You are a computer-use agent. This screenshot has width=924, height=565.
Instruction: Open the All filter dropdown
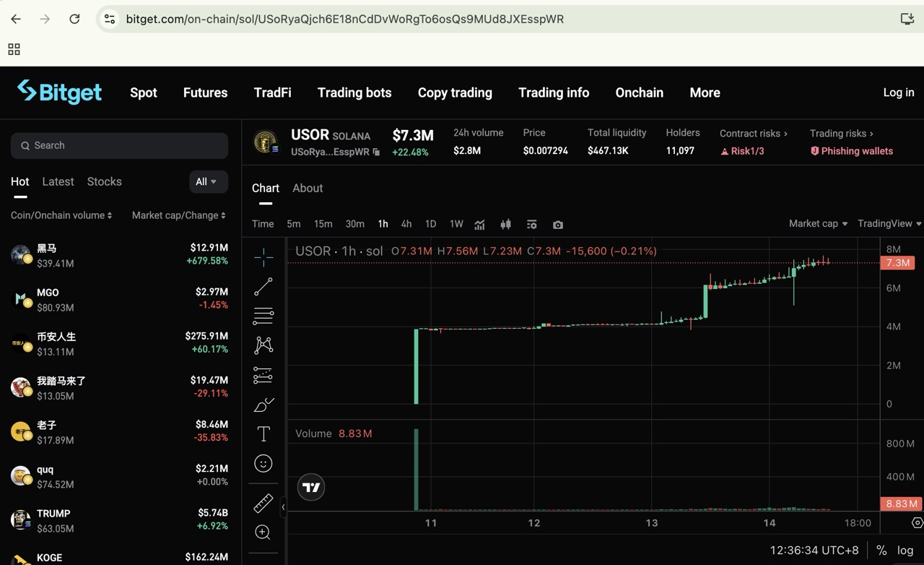[208, 181]
